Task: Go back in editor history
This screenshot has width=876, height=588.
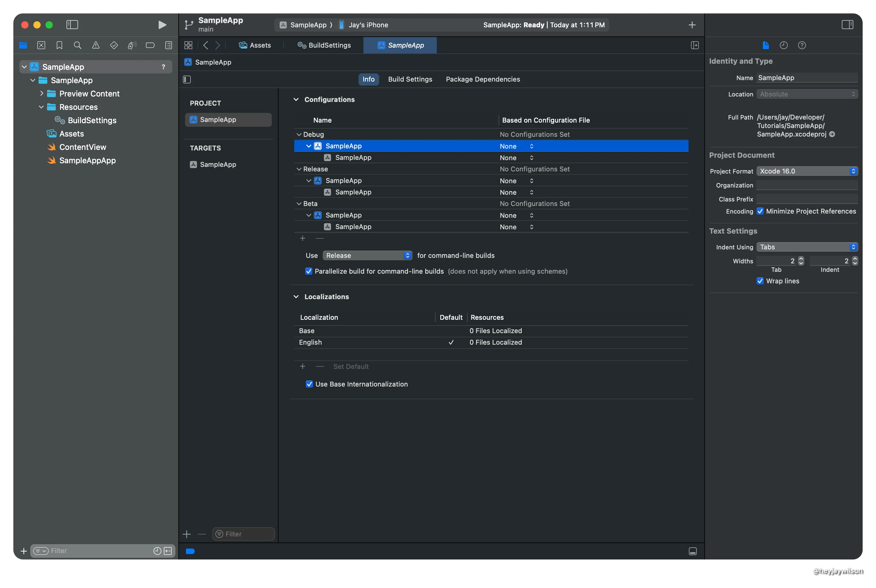Action: (x=205, y=46)
